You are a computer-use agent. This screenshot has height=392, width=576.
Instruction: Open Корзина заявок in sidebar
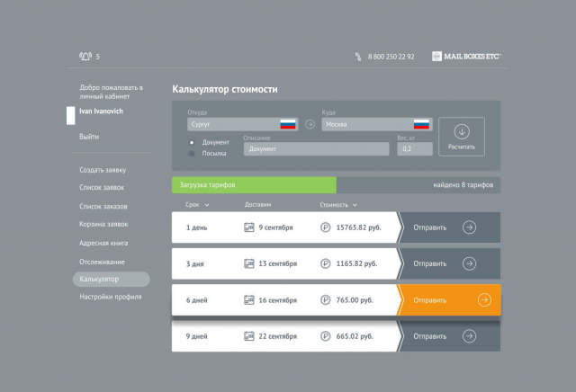103,224
